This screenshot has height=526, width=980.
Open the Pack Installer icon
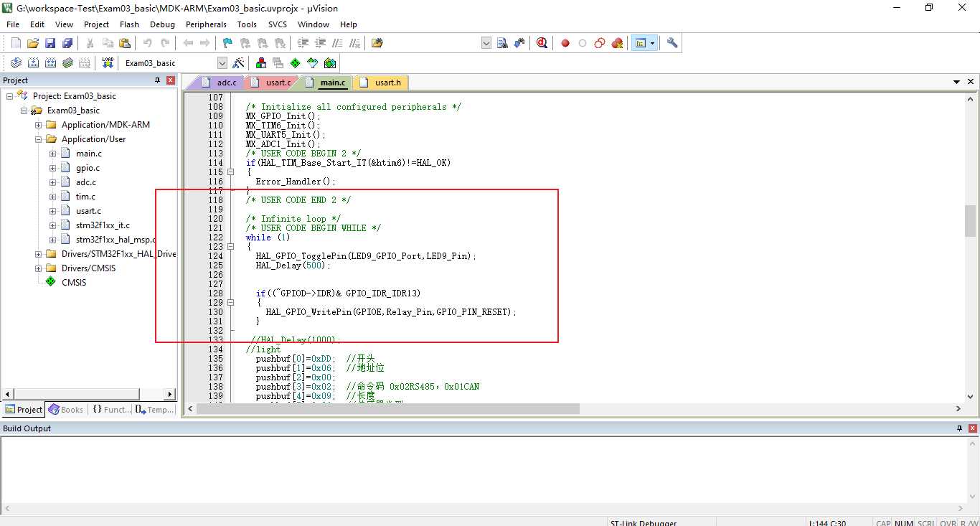coord(330,63)
